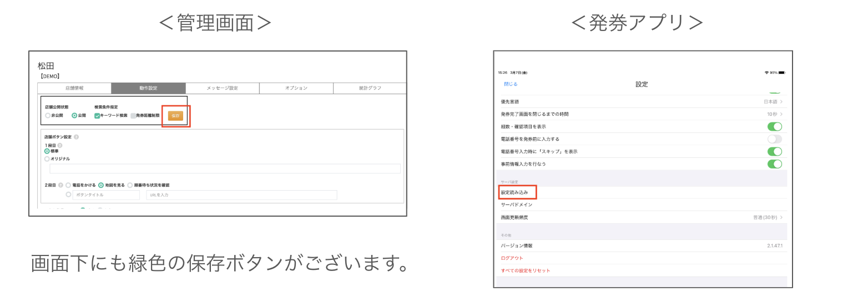Toggle the キーワード検索 checkbox

(x=97, y=116)
